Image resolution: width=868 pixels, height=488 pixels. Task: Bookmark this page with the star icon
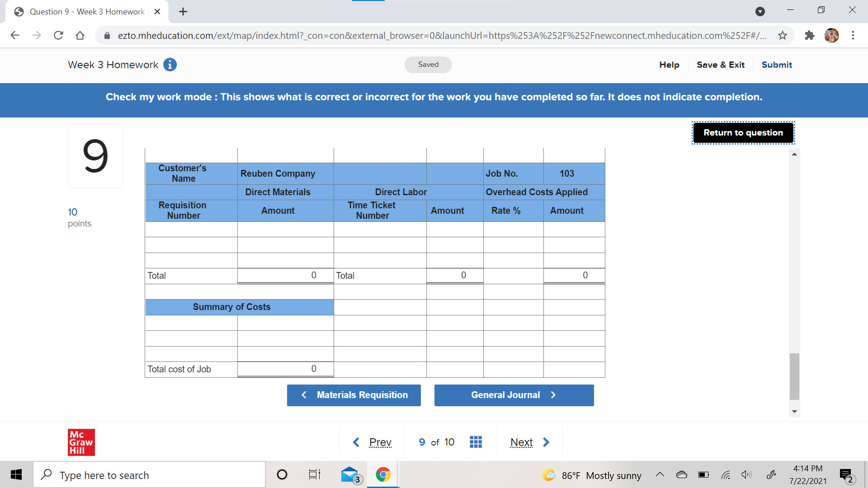783,35
